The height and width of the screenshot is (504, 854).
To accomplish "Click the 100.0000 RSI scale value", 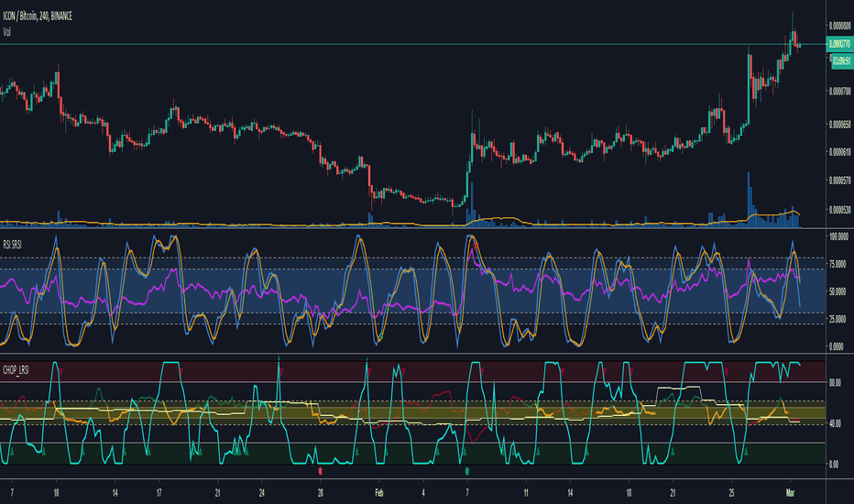I will 838,236.
